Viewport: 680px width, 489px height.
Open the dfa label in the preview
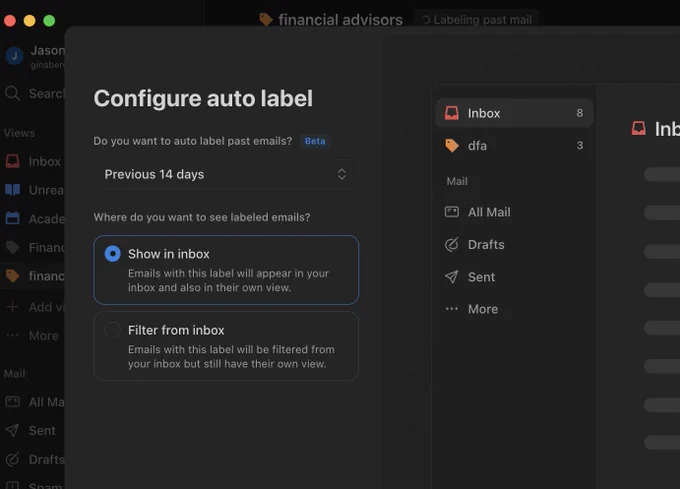tap(514, 146)
